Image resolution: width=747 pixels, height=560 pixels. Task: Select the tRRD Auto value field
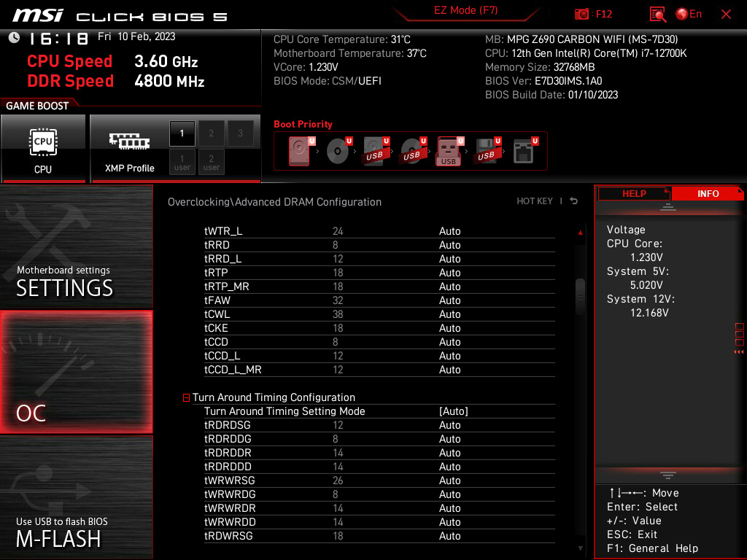click(449, 245)
